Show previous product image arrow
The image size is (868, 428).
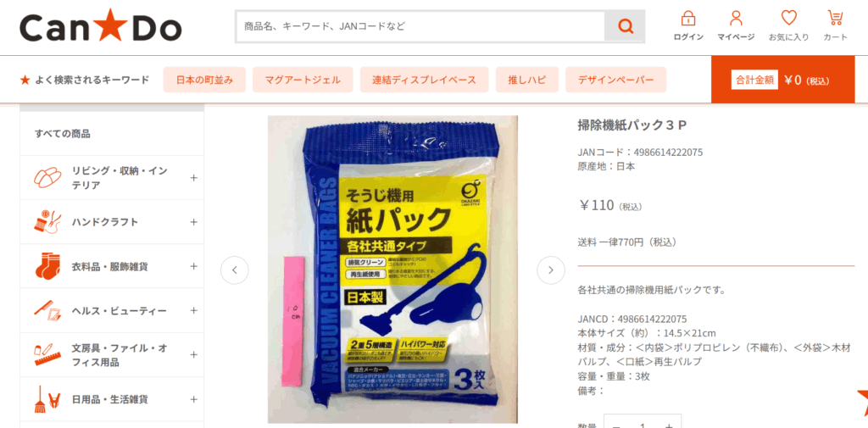tap(234, 270)
